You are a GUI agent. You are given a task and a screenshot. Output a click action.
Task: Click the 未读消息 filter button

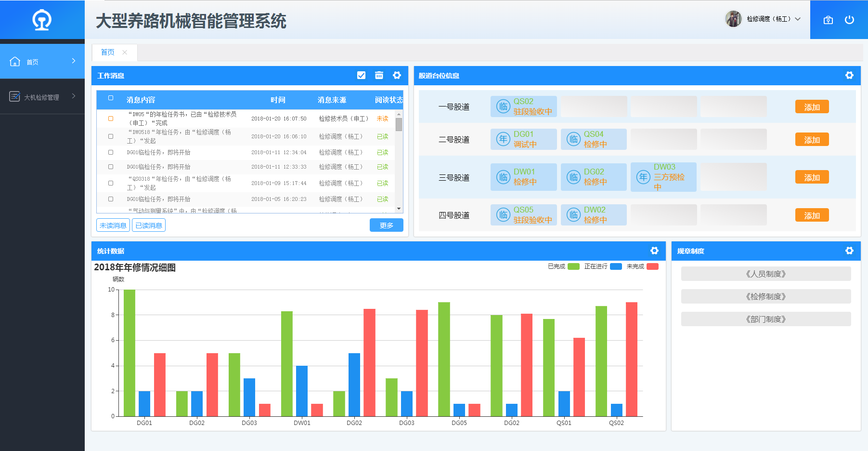[113, 225]
